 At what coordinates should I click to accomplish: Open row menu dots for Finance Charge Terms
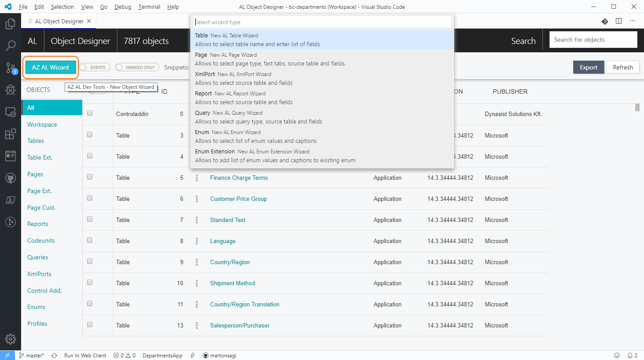click(196, 178)
